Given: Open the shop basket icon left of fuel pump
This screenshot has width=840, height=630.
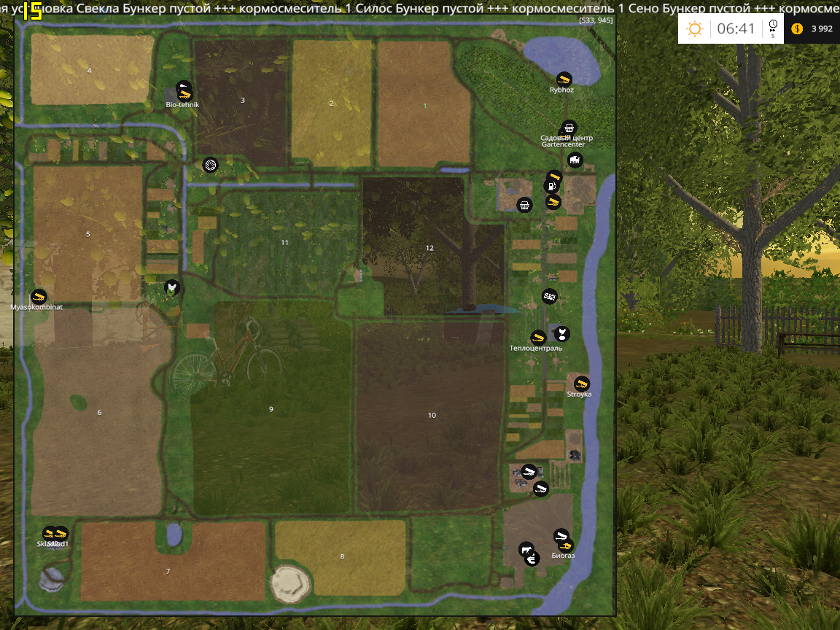Looking at the screenshot, I should [524, 205].
